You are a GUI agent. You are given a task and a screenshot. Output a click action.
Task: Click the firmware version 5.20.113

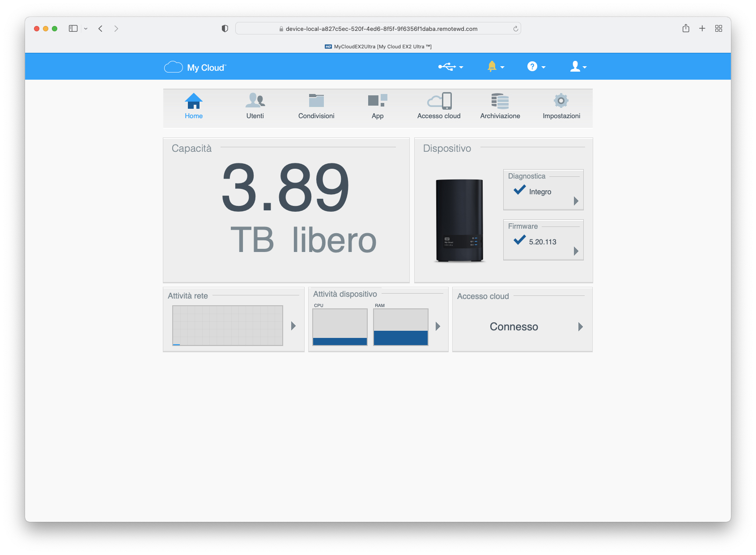click(543, 242)
